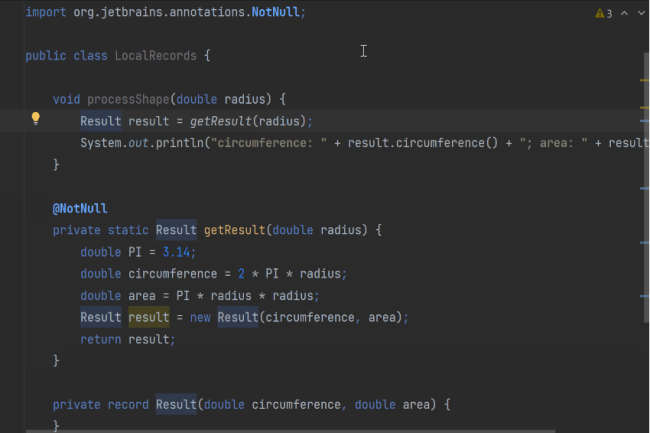Click the highlighted 'result' variable in new Result line
Image resolution: width=650 pixels, height=433 pixels.
pos(148,317)
